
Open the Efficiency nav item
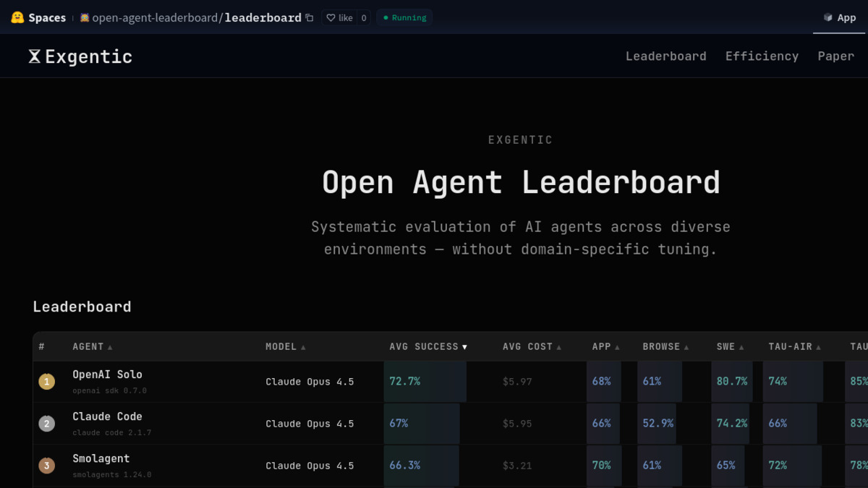click(762, 56)
